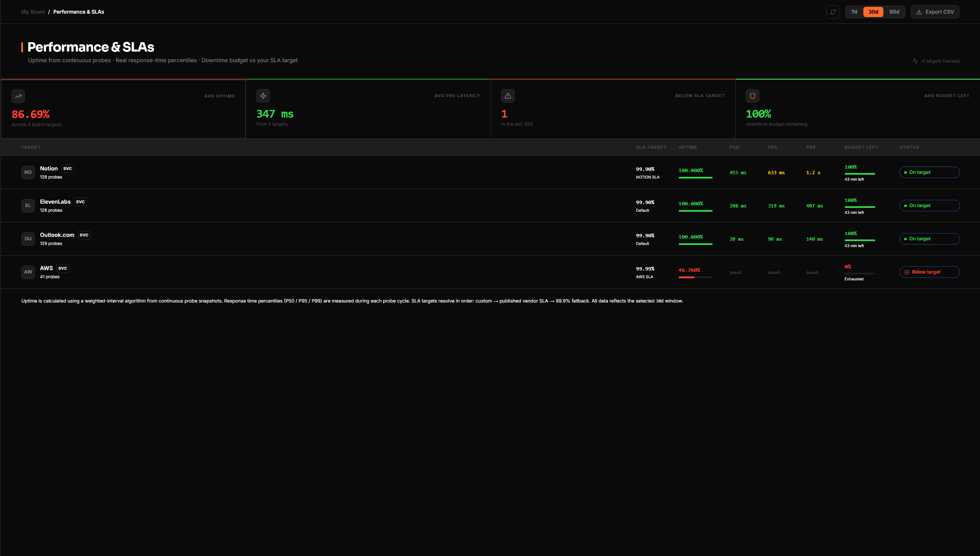Open the svc badge beside Outlook.com
Viewport: 980px width, 556px height.
(x=84, y=235)
